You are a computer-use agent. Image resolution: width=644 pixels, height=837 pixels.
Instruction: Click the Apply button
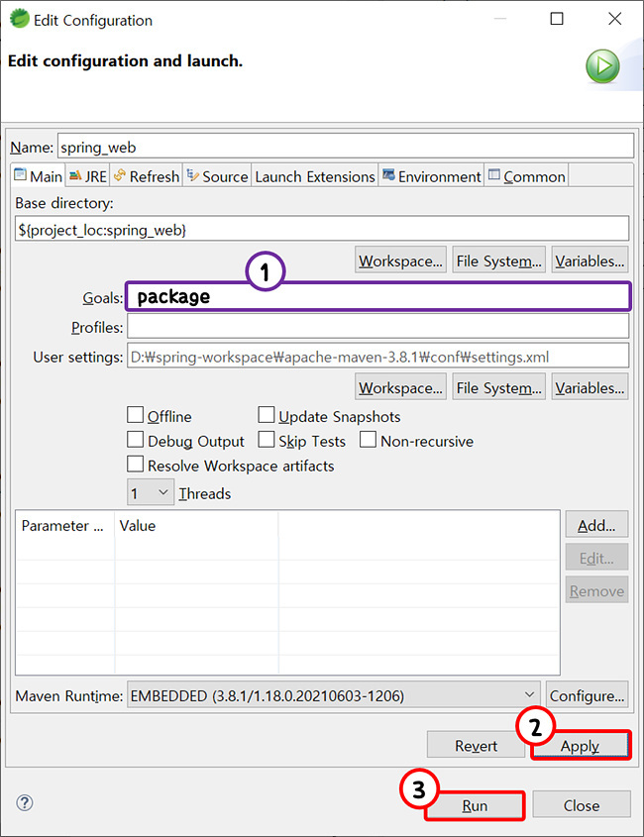coord(580,745)
